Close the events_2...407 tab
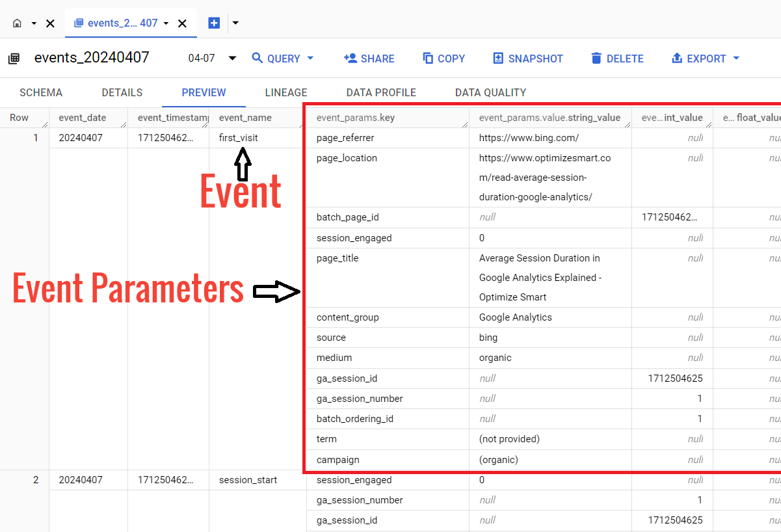 click(x=183, y=23)
